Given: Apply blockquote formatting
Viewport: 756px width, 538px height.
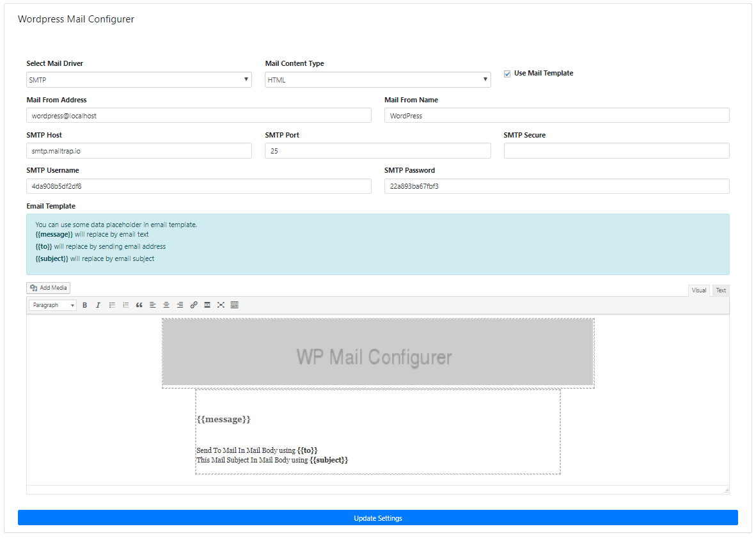Looking at the screenshot, I should coord(139,305).
